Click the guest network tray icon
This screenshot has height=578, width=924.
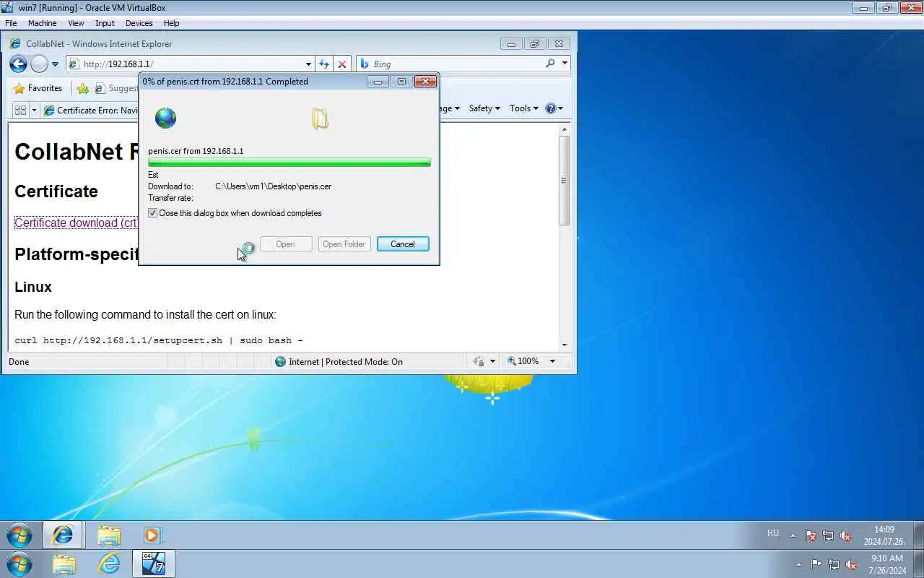coord(828,536)
